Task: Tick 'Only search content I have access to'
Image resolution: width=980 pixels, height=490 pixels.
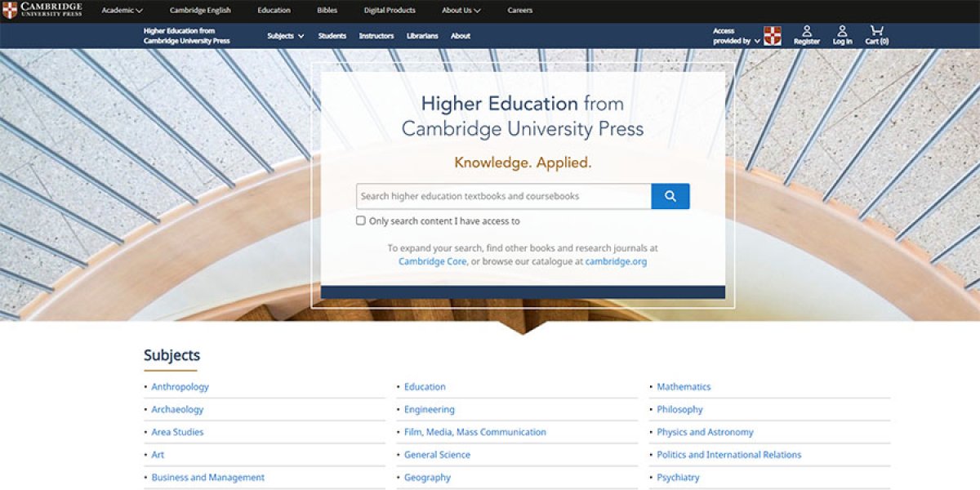Action: [361, 220]
